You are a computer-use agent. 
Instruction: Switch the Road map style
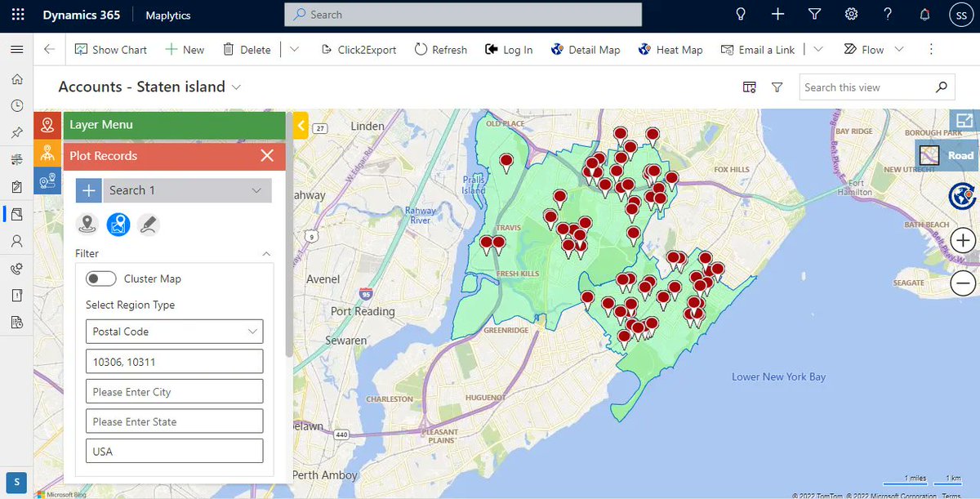tap(947, 154)
